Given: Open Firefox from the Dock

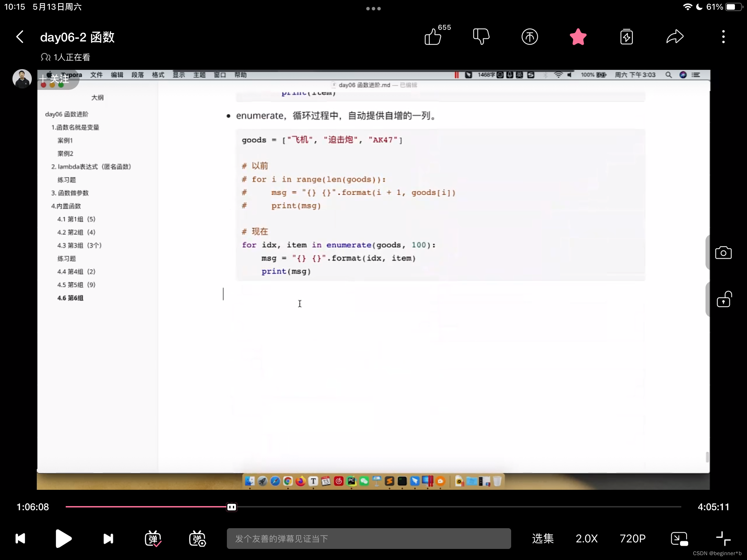Looking at the screenshot, I should pos(301,481).
